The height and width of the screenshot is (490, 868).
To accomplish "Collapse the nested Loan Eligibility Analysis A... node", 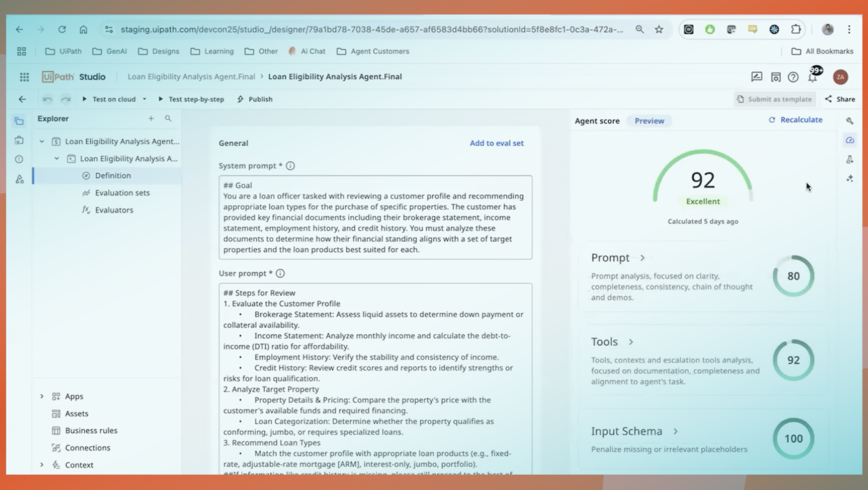I will [57, 159].
